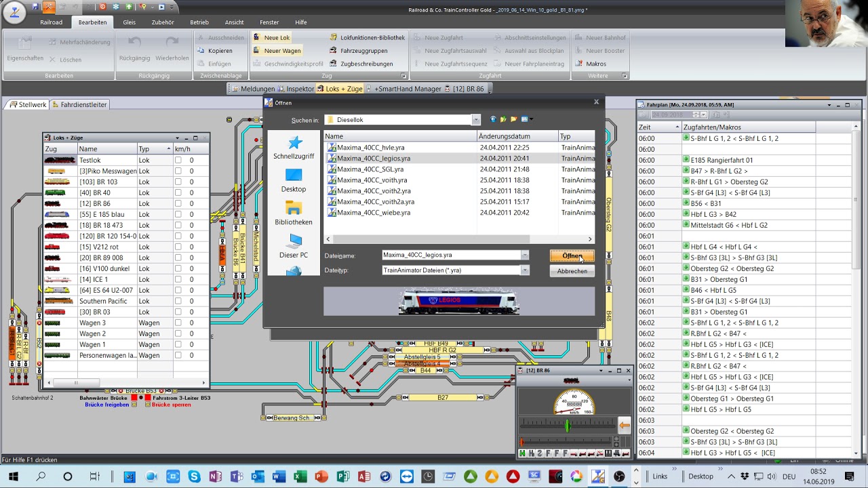
Task: Toggle green headlight function in BR 86 controller
Action: (522, 453)
